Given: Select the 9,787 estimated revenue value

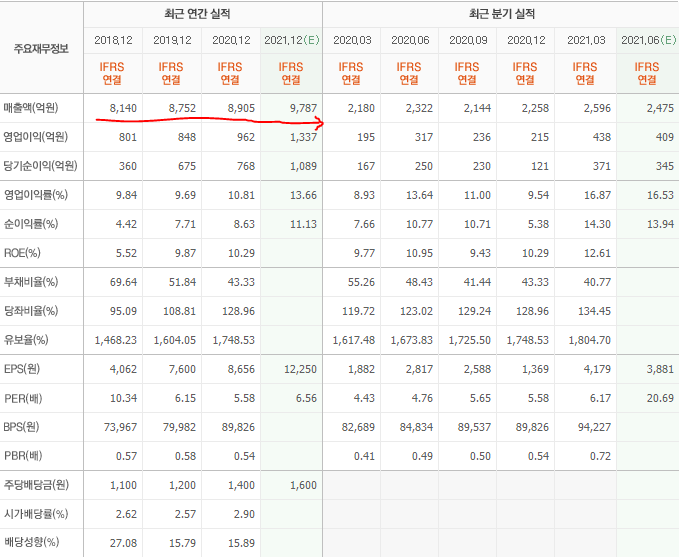Looking at the screenshot, I should tap(304, 108).
